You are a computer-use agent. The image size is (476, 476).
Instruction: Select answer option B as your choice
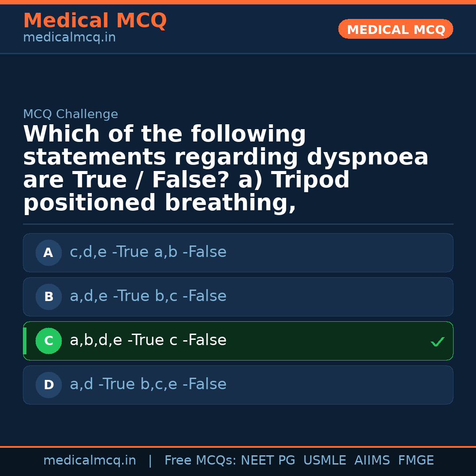238,297
